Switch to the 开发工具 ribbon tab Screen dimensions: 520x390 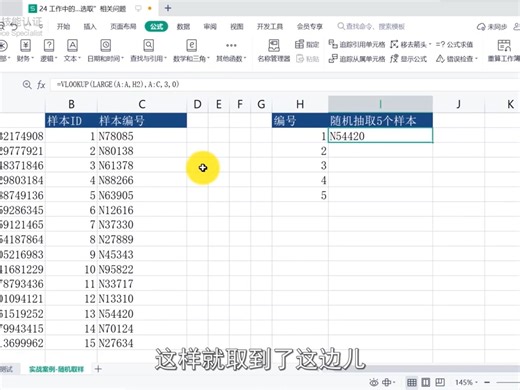(x=270, y=27)
